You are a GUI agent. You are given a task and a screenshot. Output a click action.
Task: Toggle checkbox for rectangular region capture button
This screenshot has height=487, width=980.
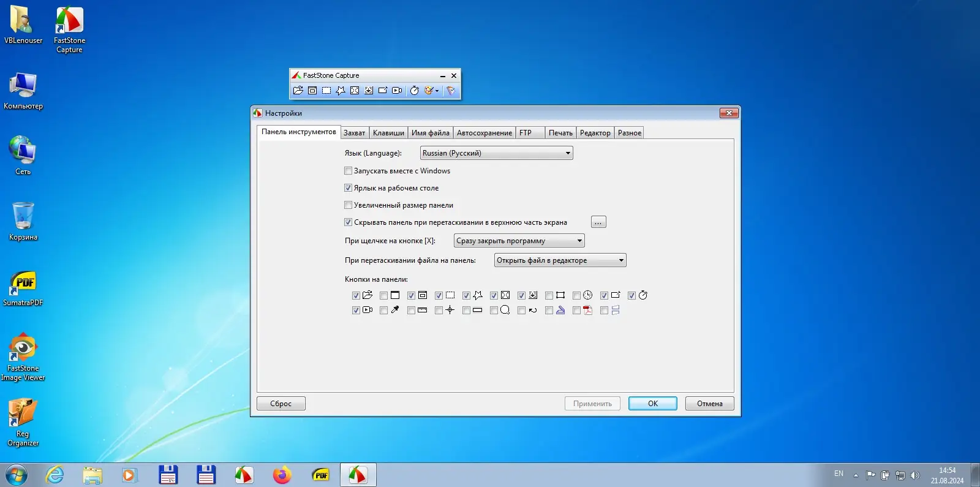(x=439, y=295)
